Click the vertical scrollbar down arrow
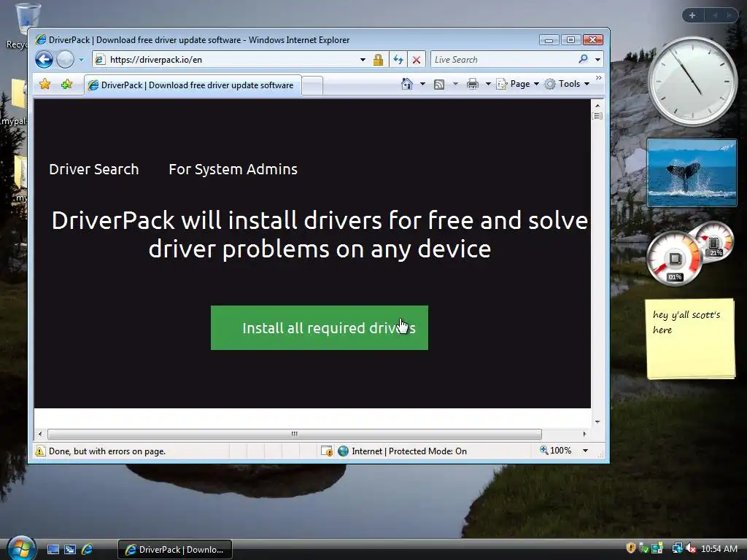Screen dimensions: 747x560 597,422
